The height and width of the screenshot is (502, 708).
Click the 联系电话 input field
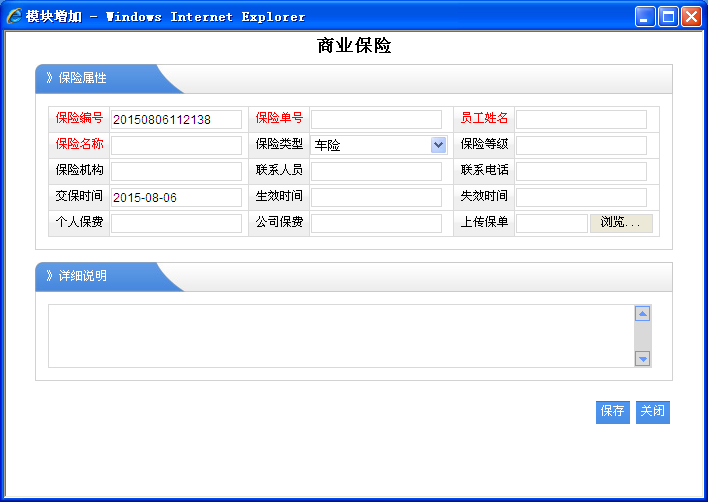(x=581, y=172)
